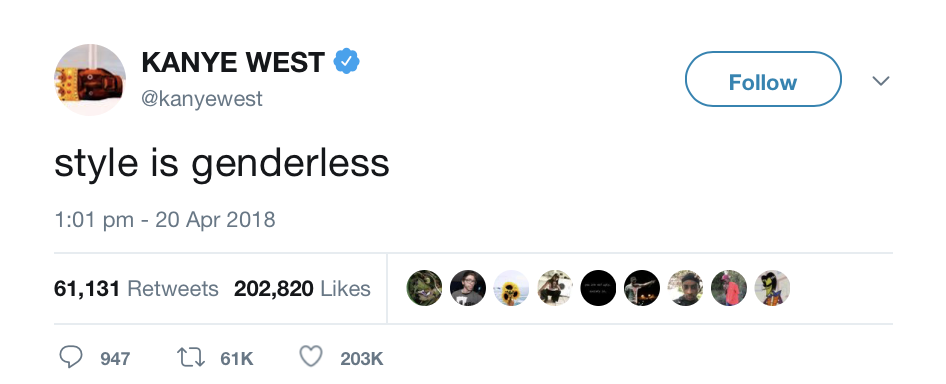Click the solid black liker avatar
The height and width of the screenshot is (384, 946).
pos(598,288)
